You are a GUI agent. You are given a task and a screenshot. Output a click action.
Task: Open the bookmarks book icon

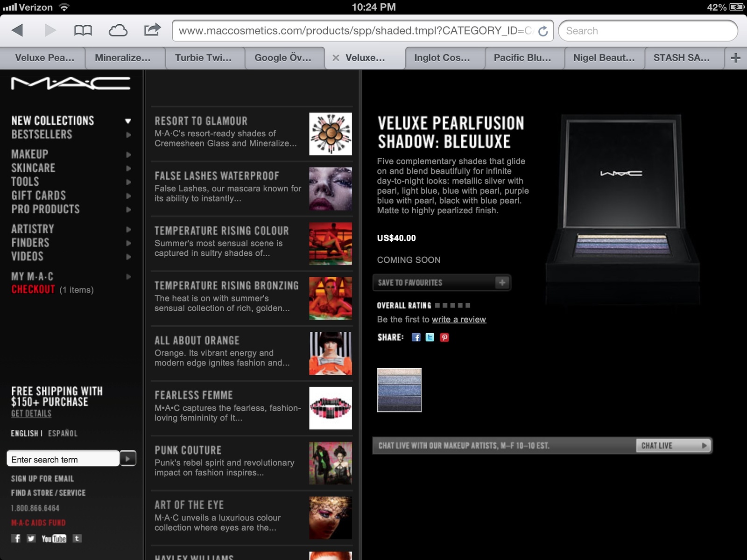[x=83, y=30]
